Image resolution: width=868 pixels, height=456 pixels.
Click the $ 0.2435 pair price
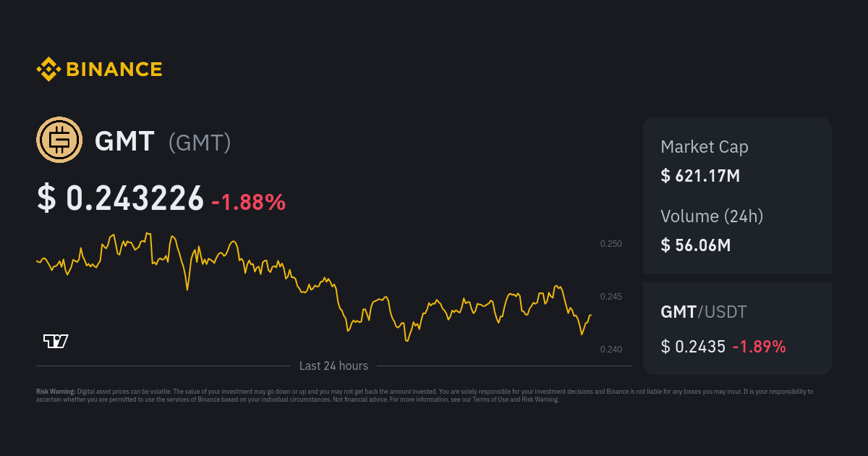pos(692,347)
